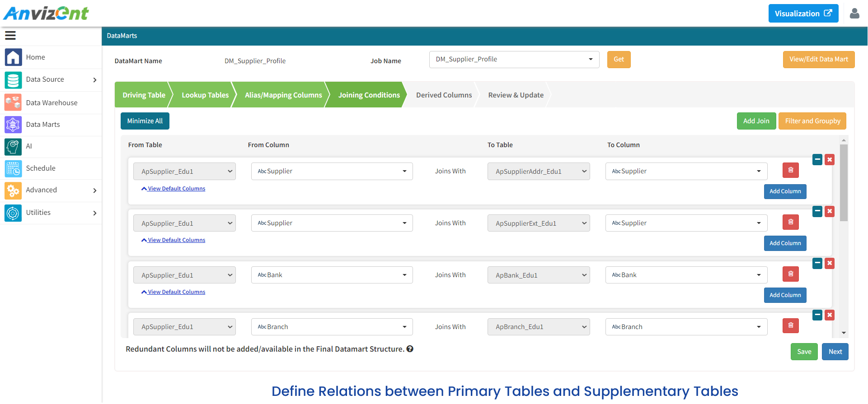Switch to the Driving Table step
The height and width of the screenshot is (404, 868).
[144, 95]
